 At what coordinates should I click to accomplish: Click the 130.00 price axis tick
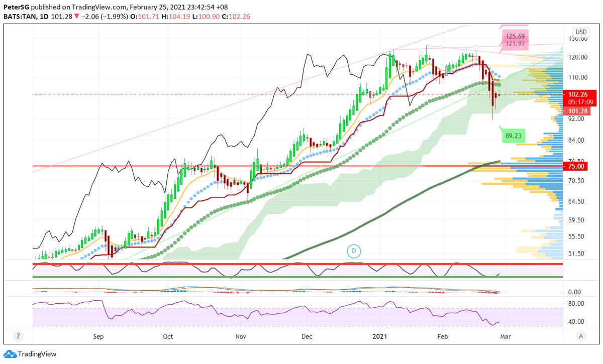[x=578, y=39]
